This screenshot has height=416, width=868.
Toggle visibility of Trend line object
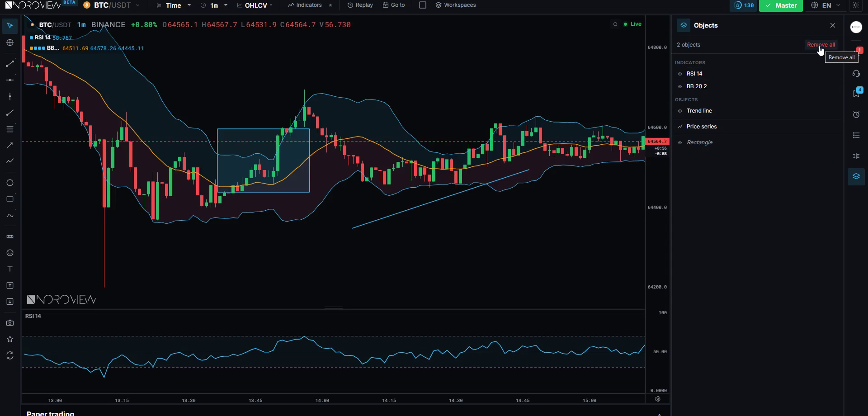[x=680, y=111]
